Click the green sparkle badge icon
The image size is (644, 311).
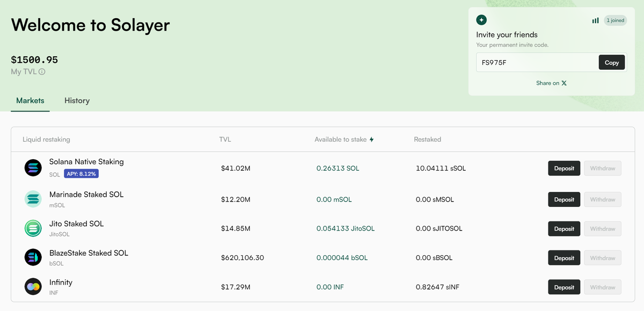pos(481,20)
